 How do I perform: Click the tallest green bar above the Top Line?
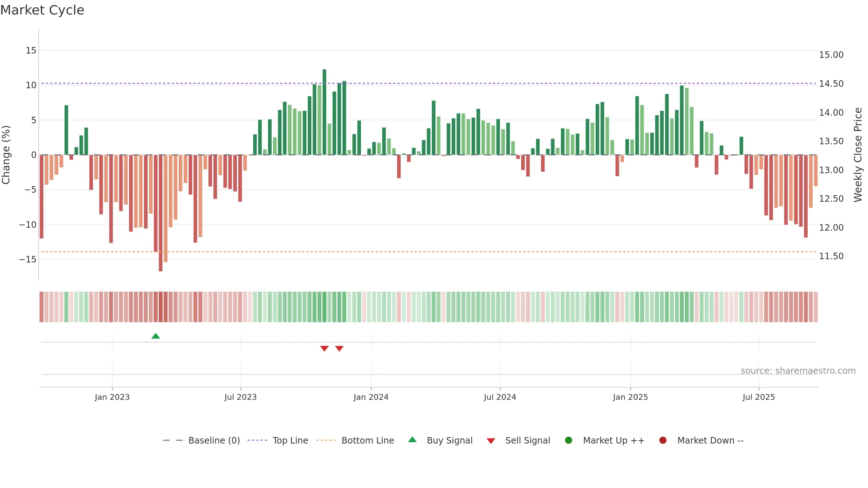(x=324, y=112)
